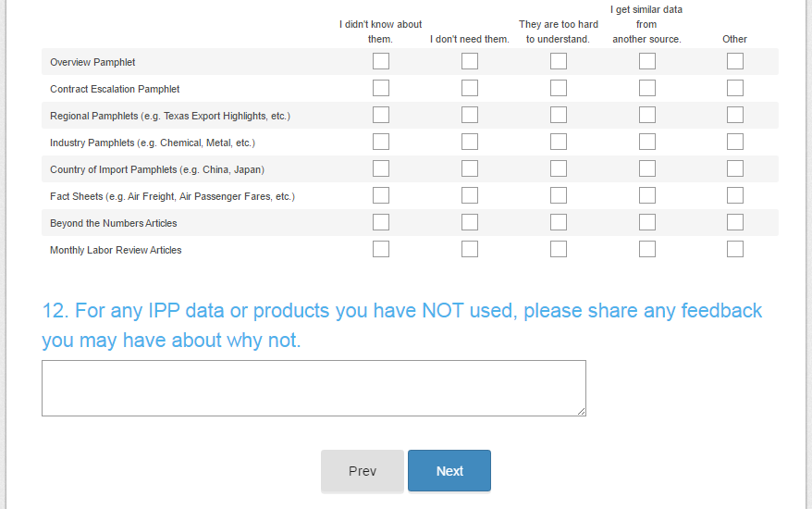
Task: Check 'I don't need them' for Industry Pamphlets
Action: 470,142
